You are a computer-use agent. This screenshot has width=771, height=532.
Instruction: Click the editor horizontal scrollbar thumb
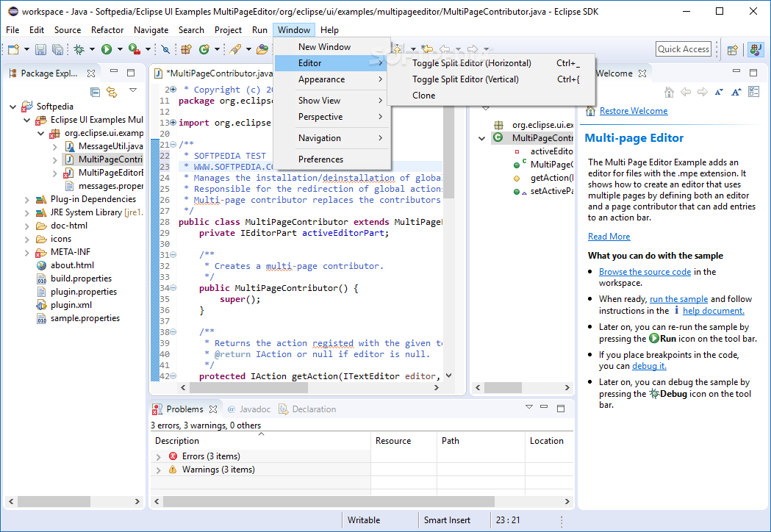click(249, 388)
